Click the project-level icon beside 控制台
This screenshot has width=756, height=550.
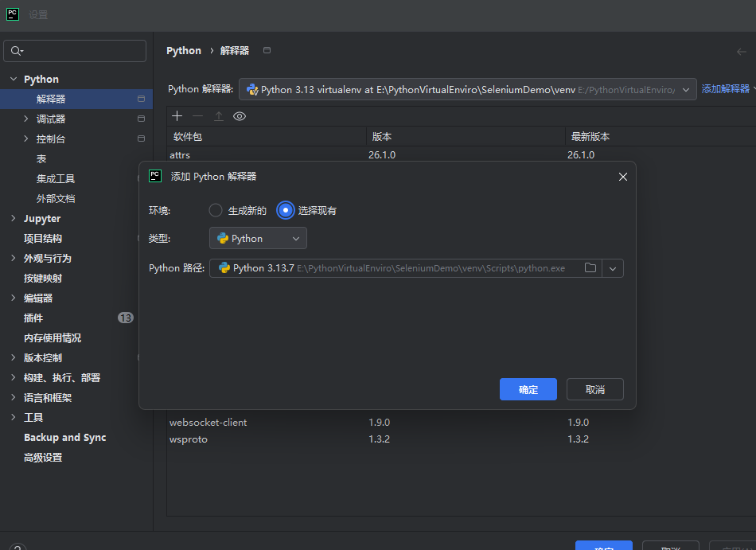pos(141,138)
